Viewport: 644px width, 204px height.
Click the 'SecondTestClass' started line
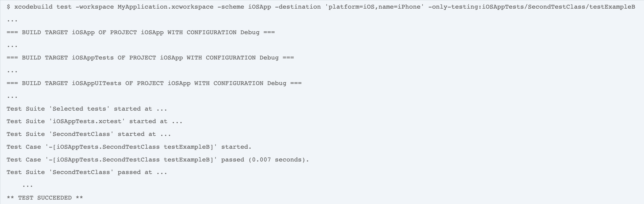pyautogui.click(x=89, y=134)
